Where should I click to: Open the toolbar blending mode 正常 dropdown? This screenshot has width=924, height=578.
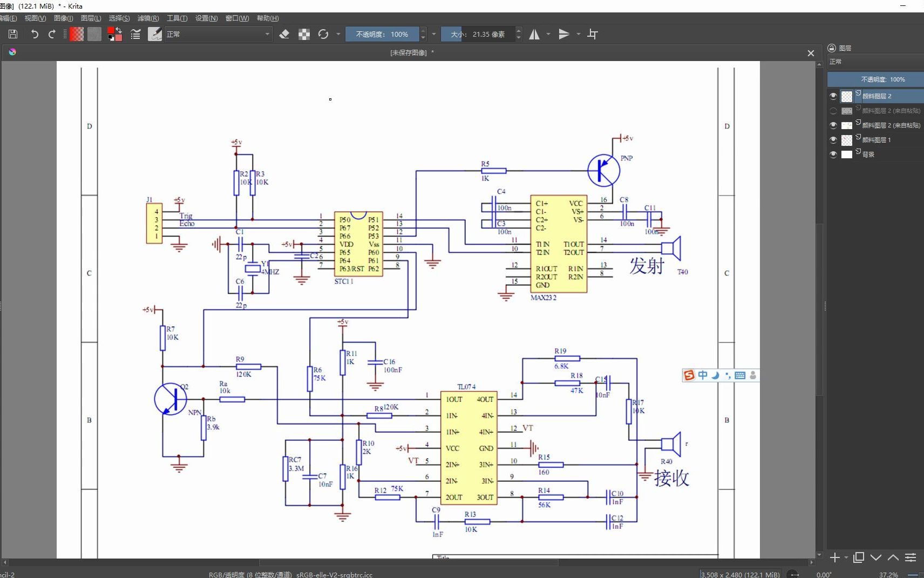[x=218, y=34]
